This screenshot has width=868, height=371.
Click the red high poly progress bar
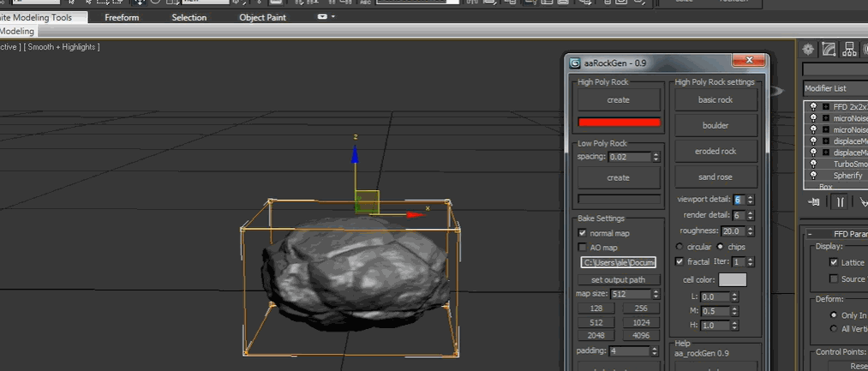tap(619, 123)
